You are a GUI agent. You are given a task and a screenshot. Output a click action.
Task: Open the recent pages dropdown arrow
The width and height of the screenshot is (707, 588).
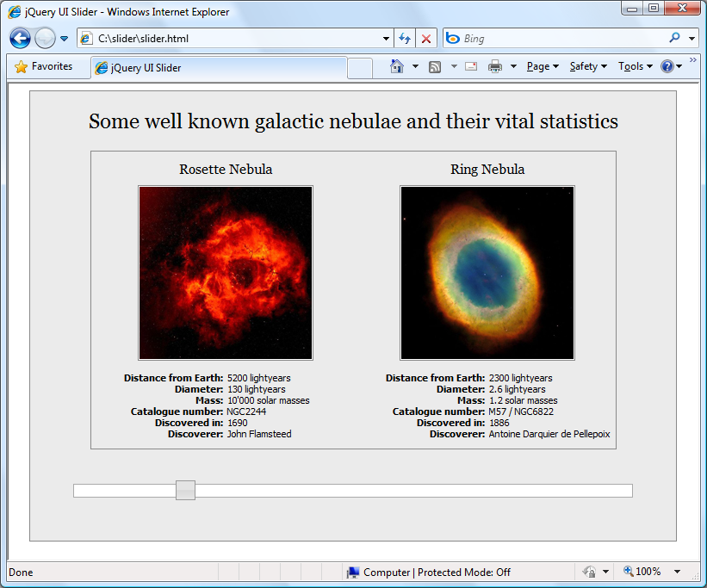(x=64, y=39)
